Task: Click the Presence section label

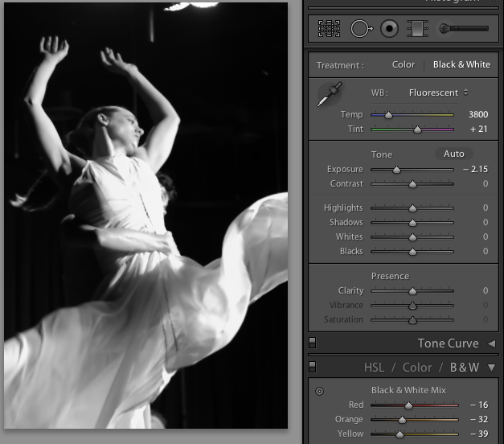Action: tap(390, 277)
